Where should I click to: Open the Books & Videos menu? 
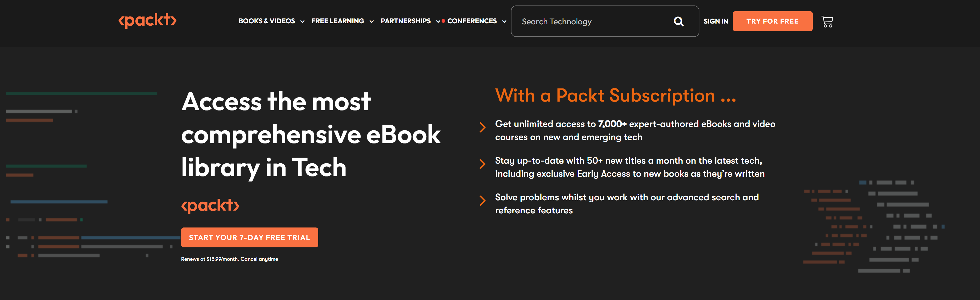coord(267,21)
